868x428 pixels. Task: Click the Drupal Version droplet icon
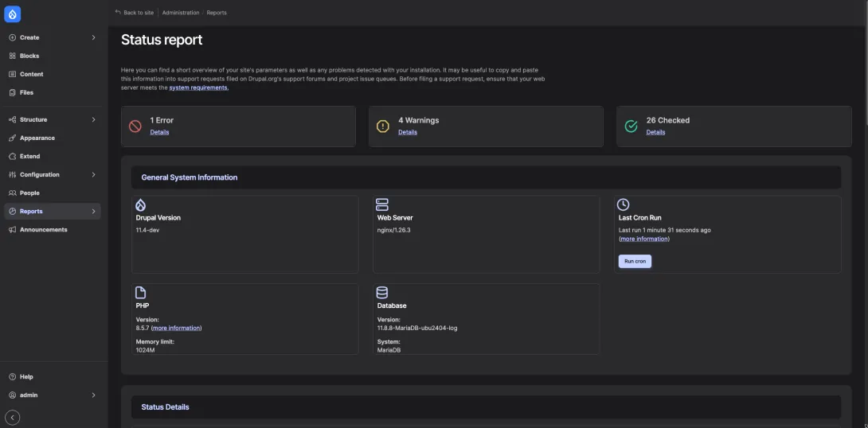coord(141,204)
